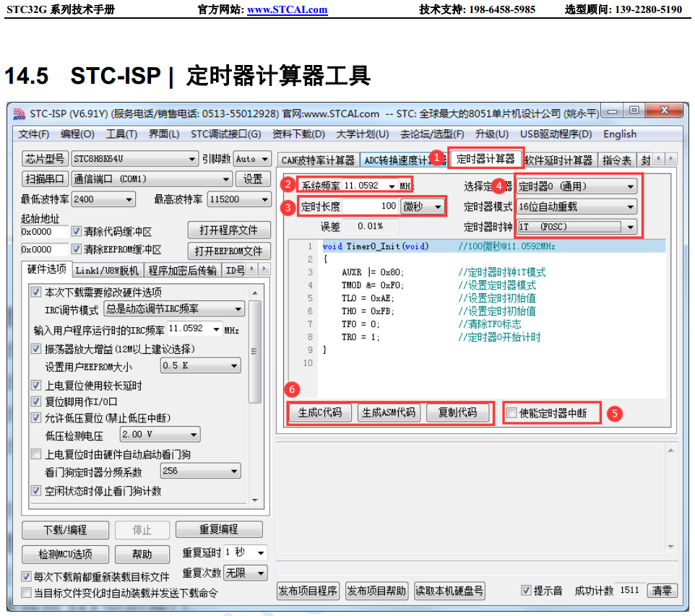Open the Link1/U8W脱机 tab
This screenshot has width=695, height=616.
pyautogui.click(x=107, y=270)
